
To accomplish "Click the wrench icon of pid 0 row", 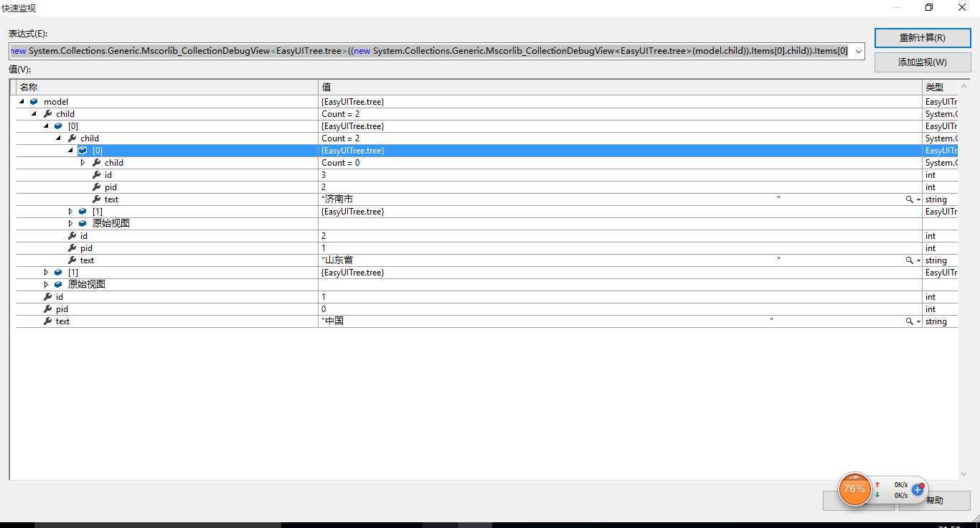I will point(47,309).
